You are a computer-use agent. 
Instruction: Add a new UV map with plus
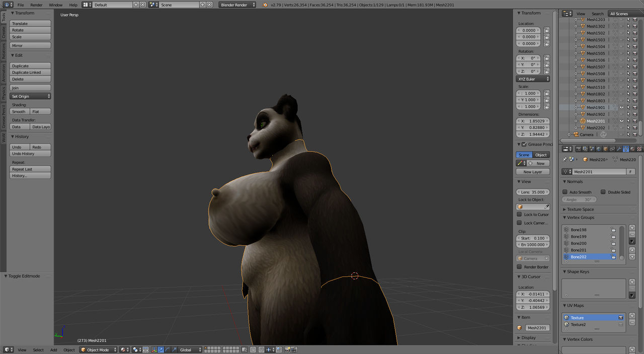pos(632,316)
